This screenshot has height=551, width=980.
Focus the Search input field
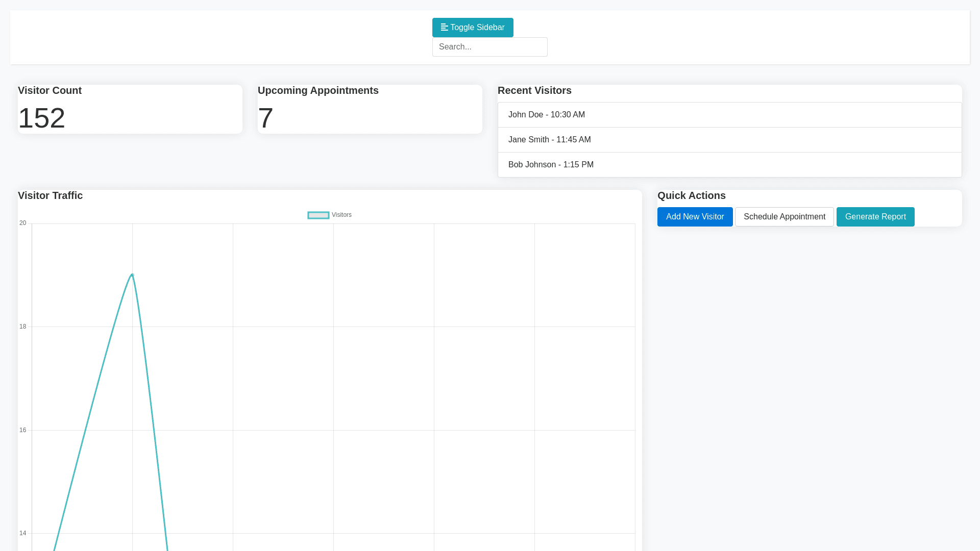coord(489,47)
